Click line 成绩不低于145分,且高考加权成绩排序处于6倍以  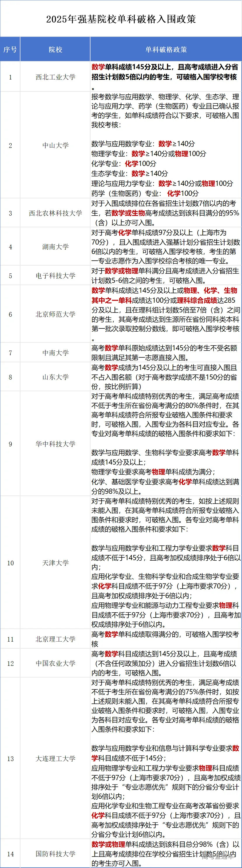pyautogui.click(x=166, y=558)
